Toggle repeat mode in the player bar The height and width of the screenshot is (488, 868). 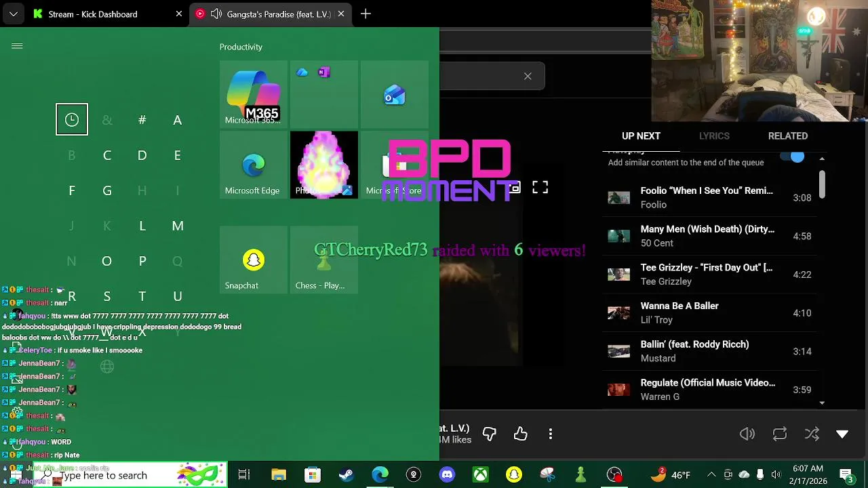780,434
